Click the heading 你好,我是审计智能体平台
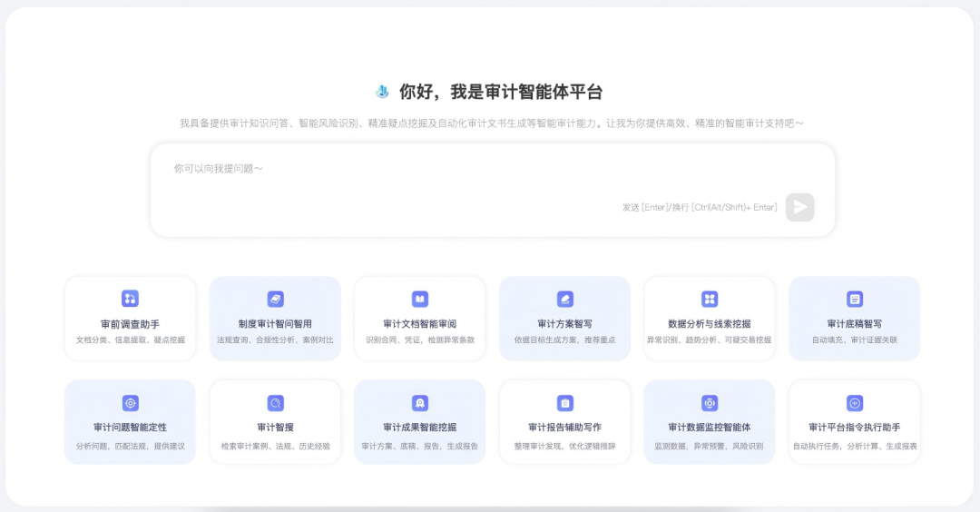Viewport: 980px width, 512px height. click(501, 92)
